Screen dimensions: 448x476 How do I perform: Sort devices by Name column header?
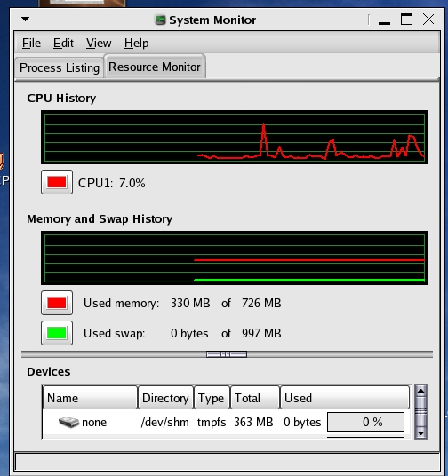[x=90, y=398]
